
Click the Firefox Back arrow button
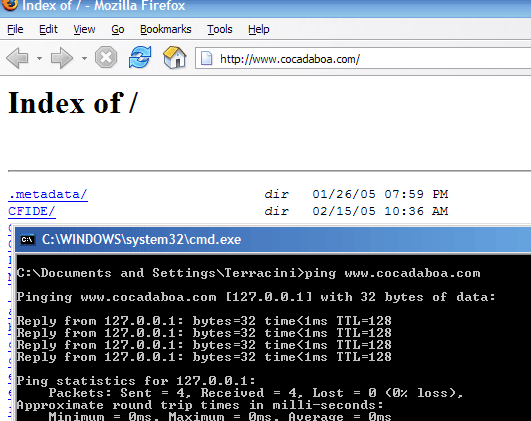17,58
